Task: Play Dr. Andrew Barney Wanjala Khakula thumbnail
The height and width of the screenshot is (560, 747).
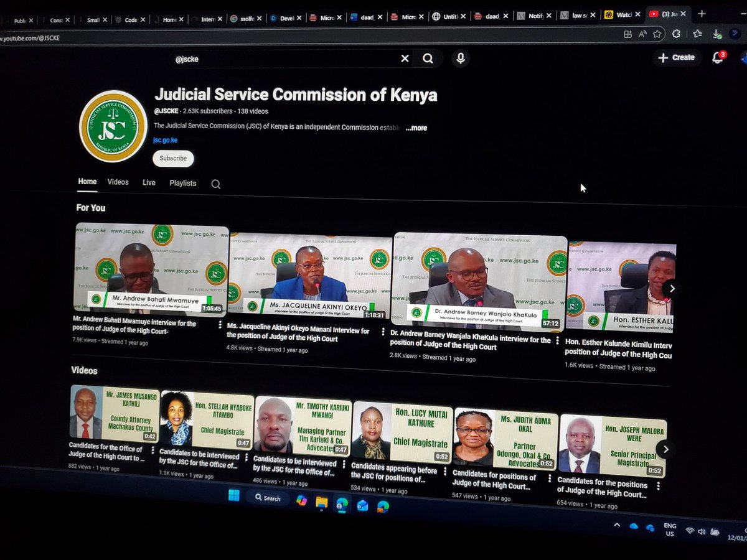Action: pos(479,281)
